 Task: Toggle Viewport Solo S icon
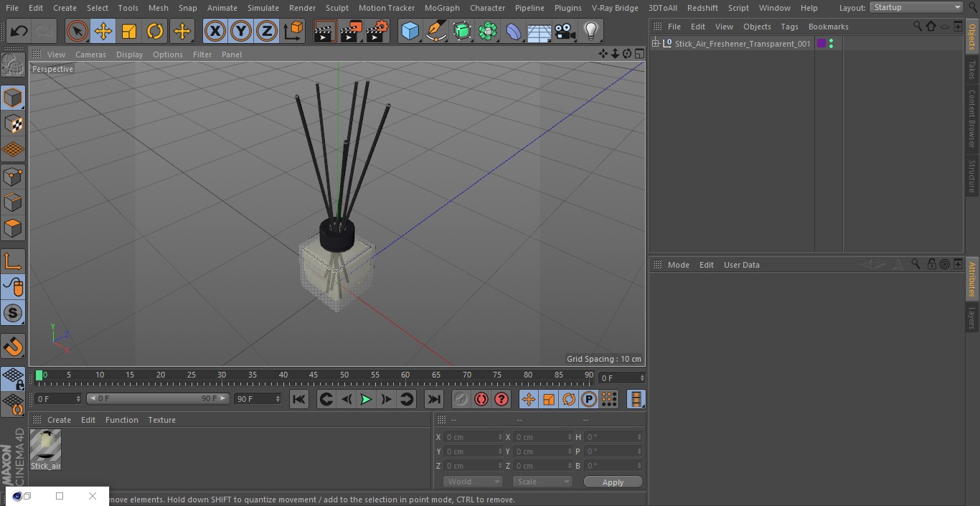(13, 313)
